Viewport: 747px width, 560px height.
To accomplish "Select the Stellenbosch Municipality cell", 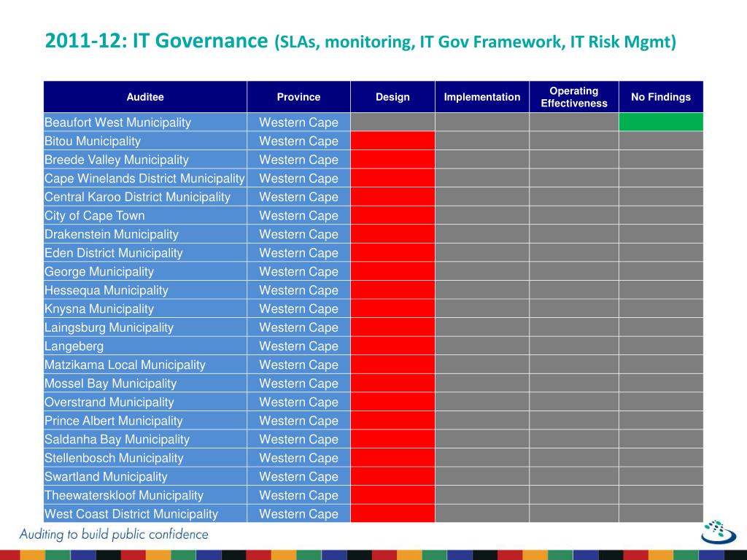I will 145,458.
